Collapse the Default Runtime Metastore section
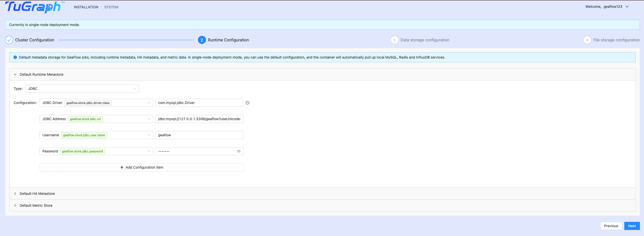Viewport: 644px width, 236px height. [15, 74]
